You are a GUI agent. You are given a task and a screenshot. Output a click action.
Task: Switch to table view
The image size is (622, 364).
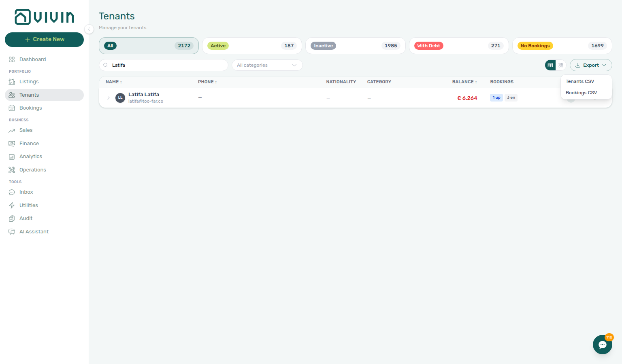[550, 65]
